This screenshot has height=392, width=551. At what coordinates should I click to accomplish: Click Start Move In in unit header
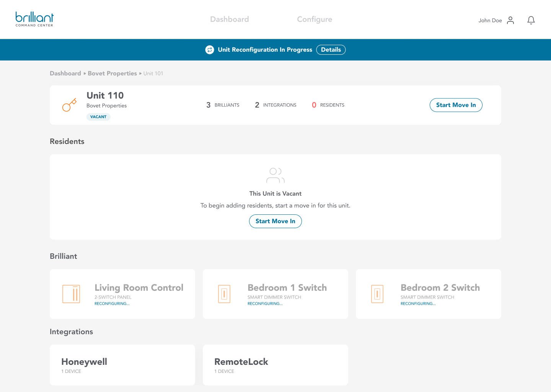pos(456,105)
